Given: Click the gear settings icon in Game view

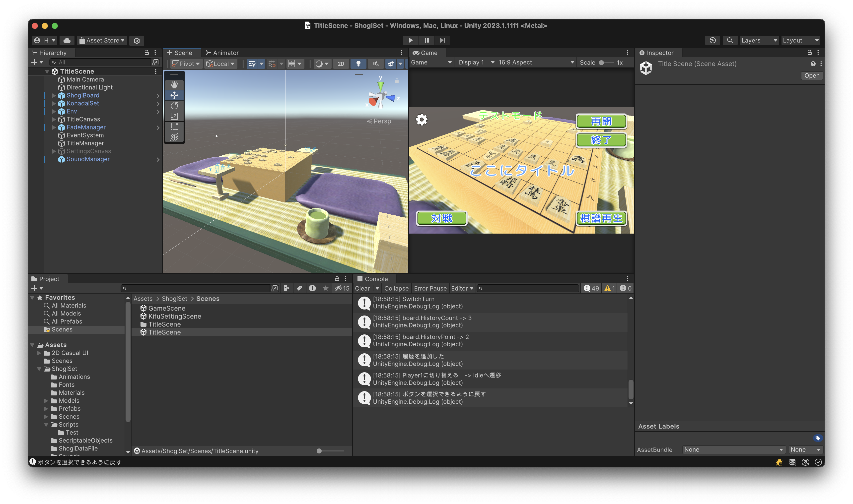Looking at the screenshot, I should tap(422, 120).
